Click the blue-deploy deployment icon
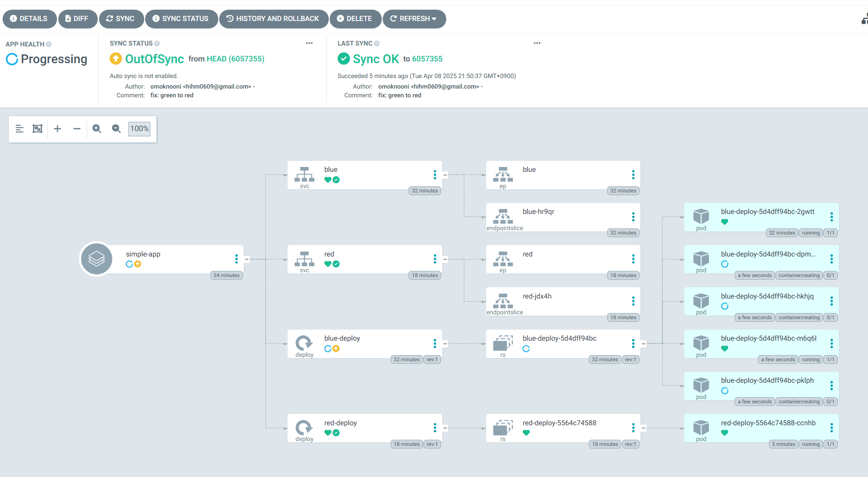This screenshot has height=477, width=868. [304, 343]
